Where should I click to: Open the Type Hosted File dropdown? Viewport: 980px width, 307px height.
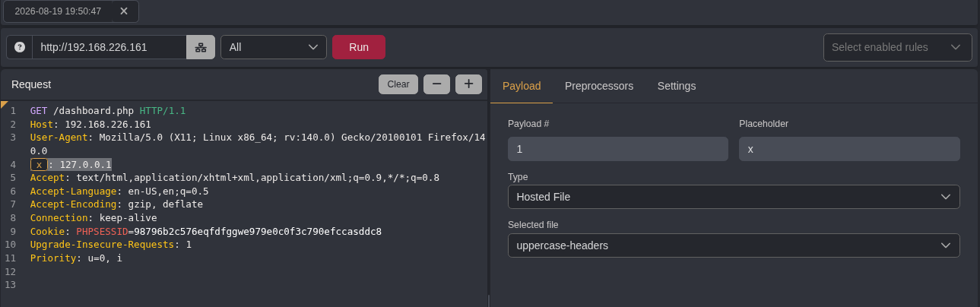734,197
